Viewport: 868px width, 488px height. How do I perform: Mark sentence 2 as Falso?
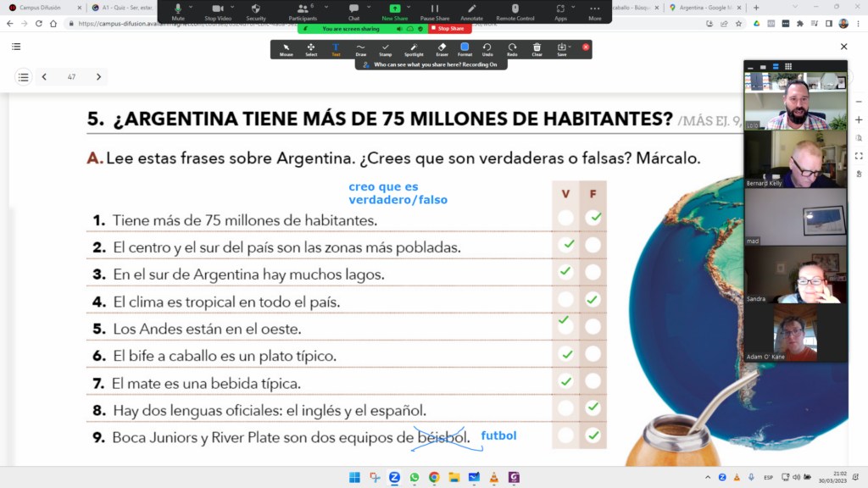pyautogui.click(x=593, y=245)
